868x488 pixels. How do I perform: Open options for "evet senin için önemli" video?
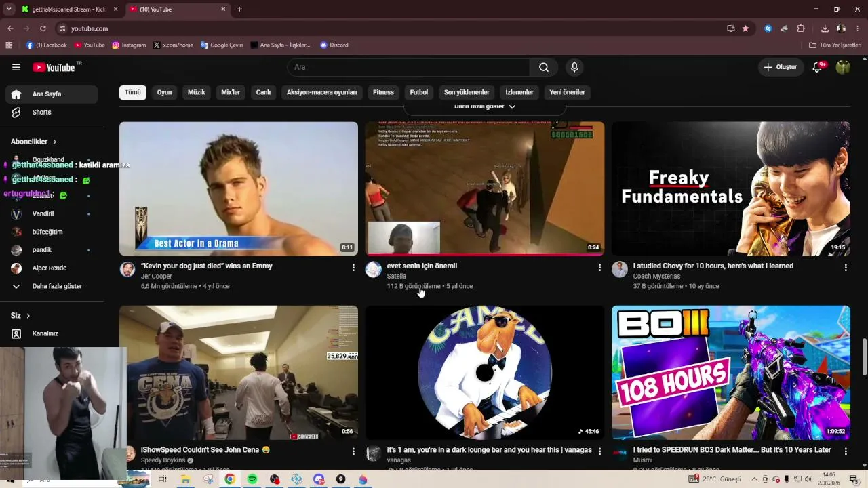(599, 268)
